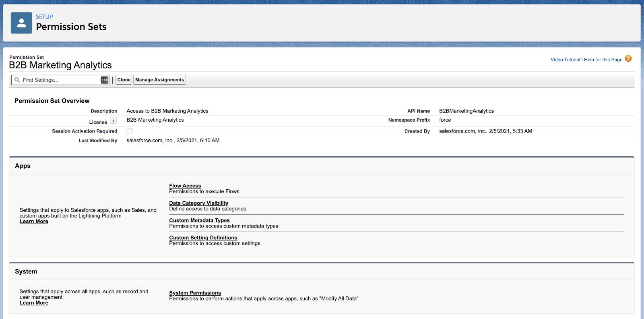Screen dimensions: 644x319
Task: Open the Find Settings dropdown button
Action: point(105,80)
